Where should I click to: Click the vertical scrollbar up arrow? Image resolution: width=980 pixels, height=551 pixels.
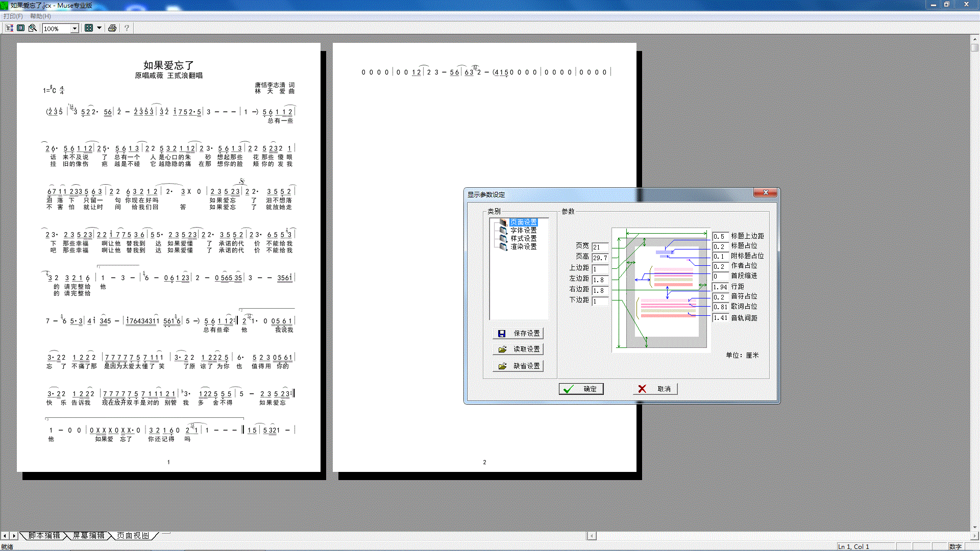click(x=975, y=39)
